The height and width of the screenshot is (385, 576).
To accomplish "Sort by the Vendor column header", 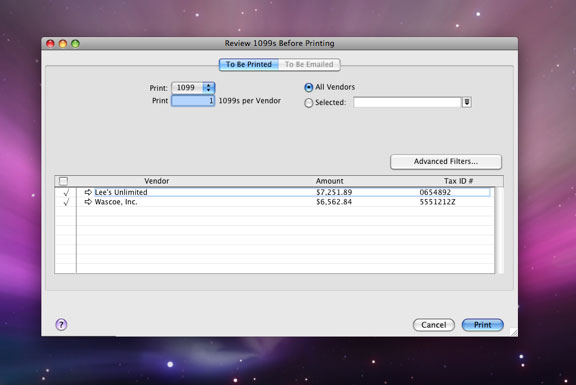I will [156, 181].
